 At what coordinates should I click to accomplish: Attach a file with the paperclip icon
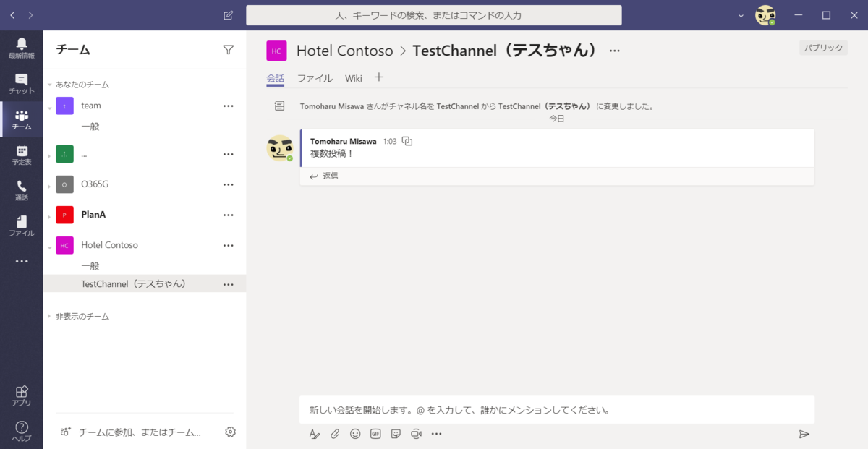tap(334, 434)
